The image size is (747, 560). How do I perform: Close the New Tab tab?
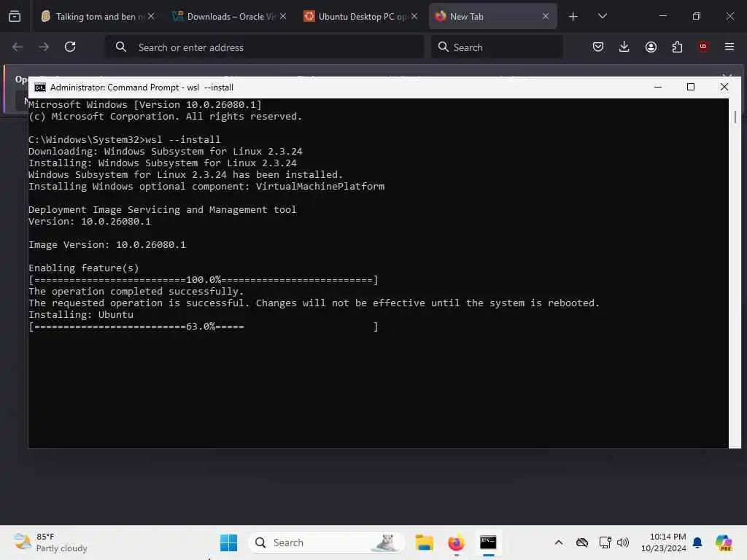546,17
